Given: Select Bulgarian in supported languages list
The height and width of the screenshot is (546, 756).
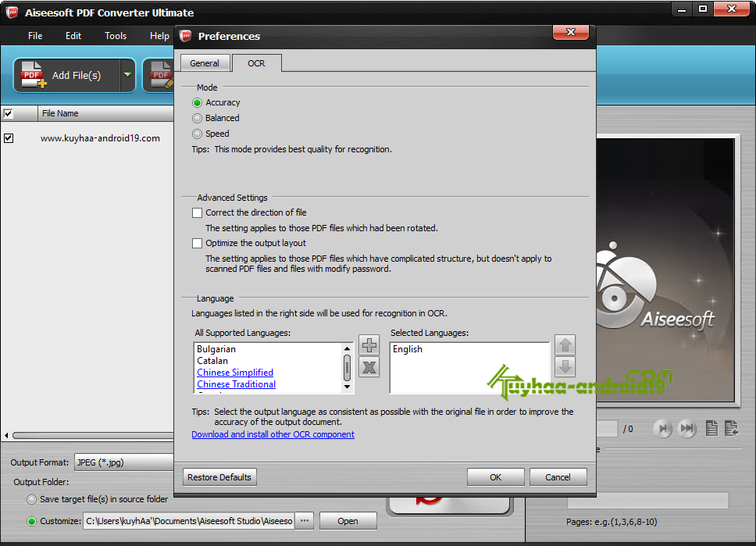Looking at the screenshot, I should pyautogui.click(x=216, y=349).
